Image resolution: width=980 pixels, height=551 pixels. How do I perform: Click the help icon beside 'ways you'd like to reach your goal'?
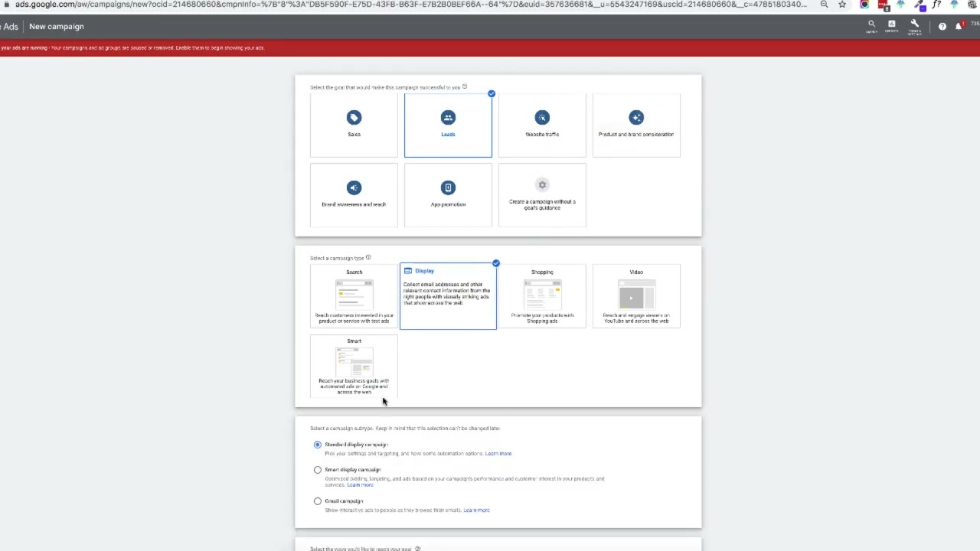417,549
